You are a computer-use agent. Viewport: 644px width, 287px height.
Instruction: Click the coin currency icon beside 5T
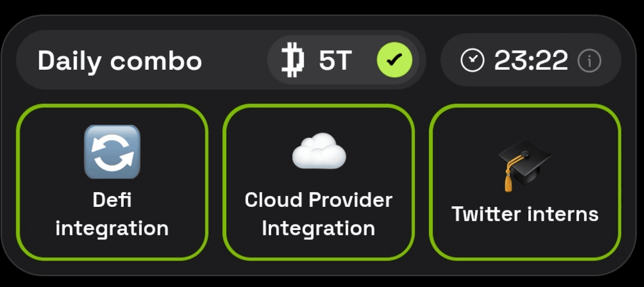[293, 60]
